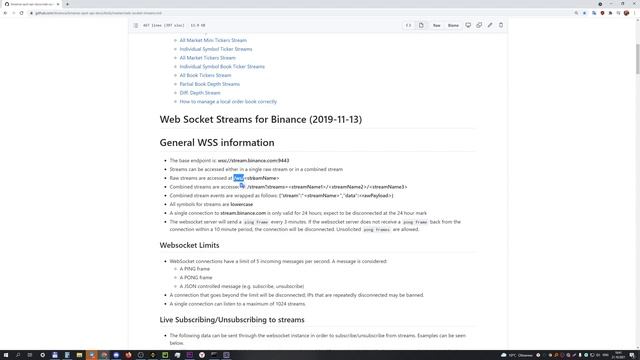
Task: Select the GitHub browser tab
Action: click(32, 4)
